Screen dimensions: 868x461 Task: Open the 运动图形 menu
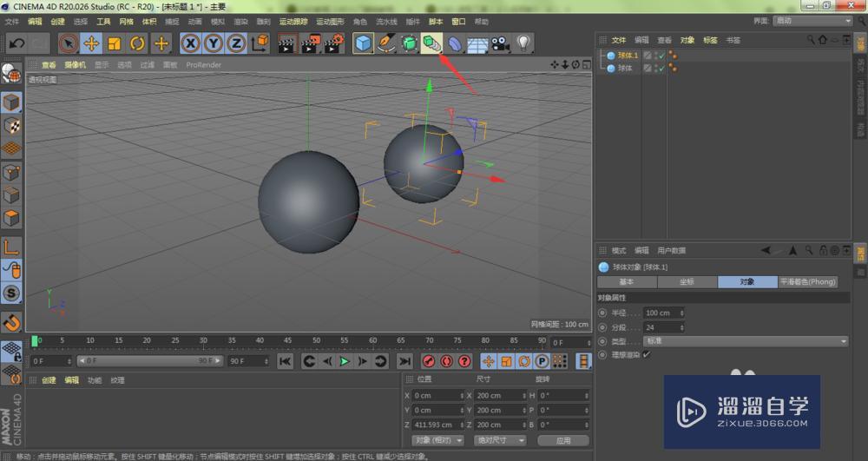coord(330,22)
